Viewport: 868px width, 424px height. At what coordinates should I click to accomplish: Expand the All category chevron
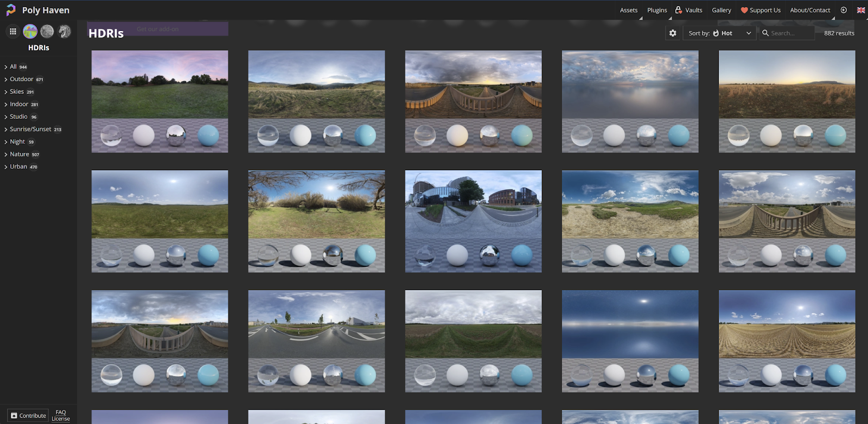pyautogui.click(x=5, y=67)
